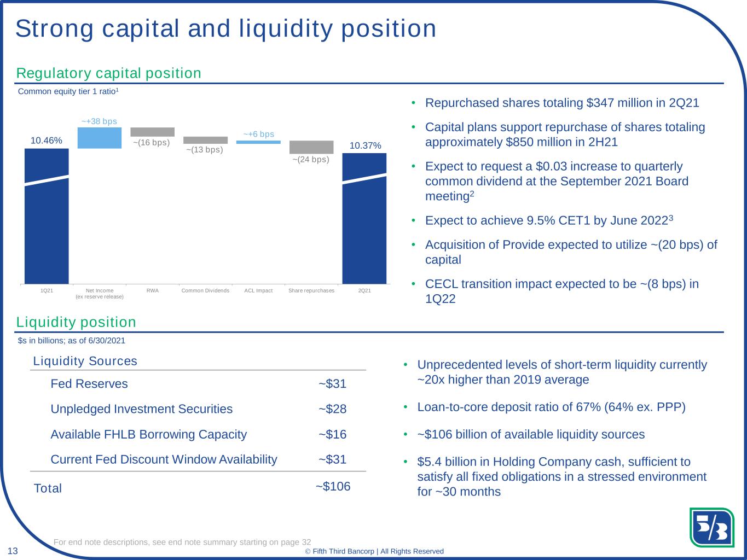
Task: Click Available FHLB Borrowing Capacity row
Action: [x=198, y=434]
